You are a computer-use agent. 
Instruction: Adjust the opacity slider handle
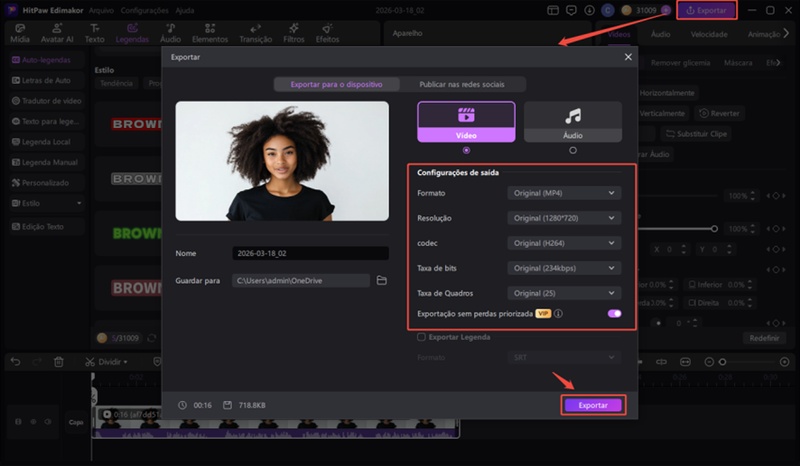click(714, 229)
